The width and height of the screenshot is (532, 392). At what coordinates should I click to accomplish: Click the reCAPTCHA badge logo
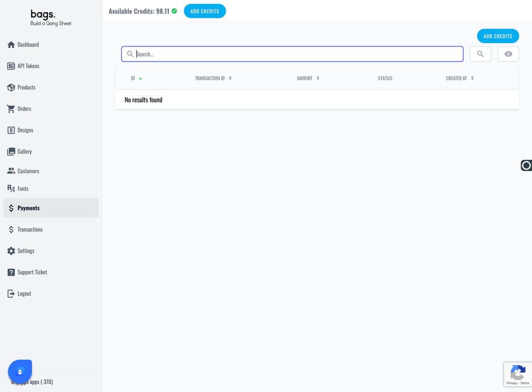[x=518, y=373]
